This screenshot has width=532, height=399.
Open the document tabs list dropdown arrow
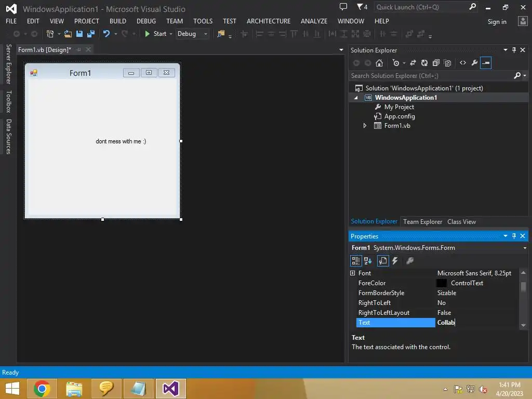coord(341,50)
